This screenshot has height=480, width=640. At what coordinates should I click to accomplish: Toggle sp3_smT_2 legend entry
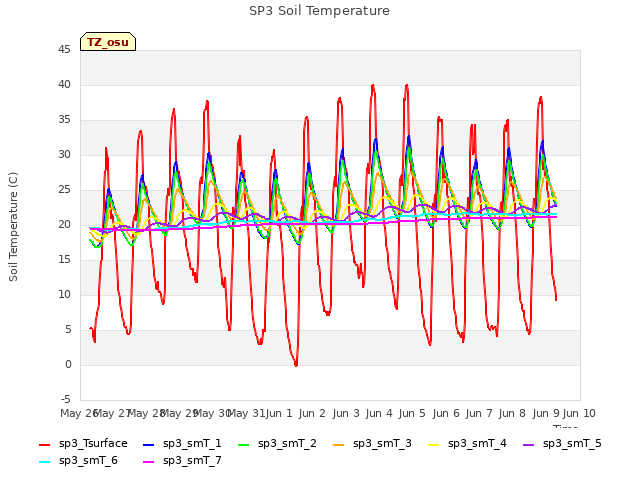point(277,444)
